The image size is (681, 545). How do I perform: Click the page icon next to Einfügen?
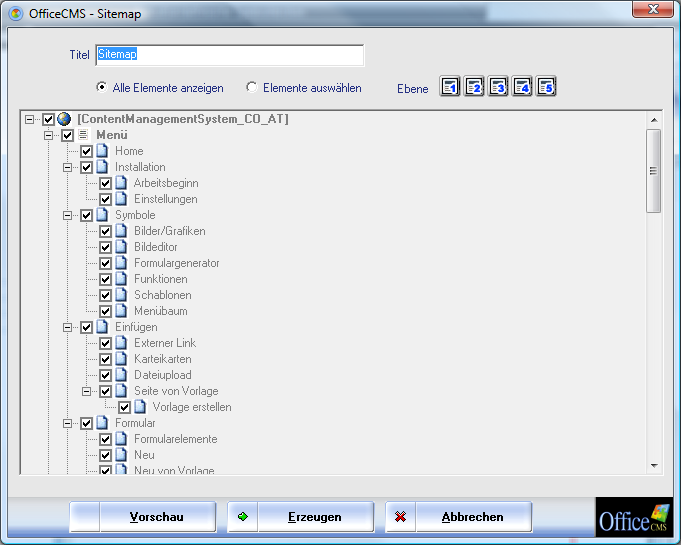click(102, 327)
